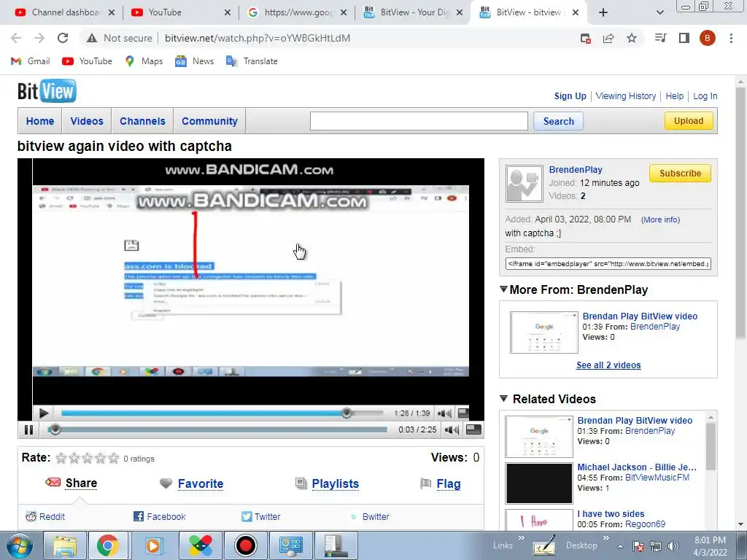Rate the video five stars
Image resolution: width=747 pixels, height=560 pixels.
point(113,458)
